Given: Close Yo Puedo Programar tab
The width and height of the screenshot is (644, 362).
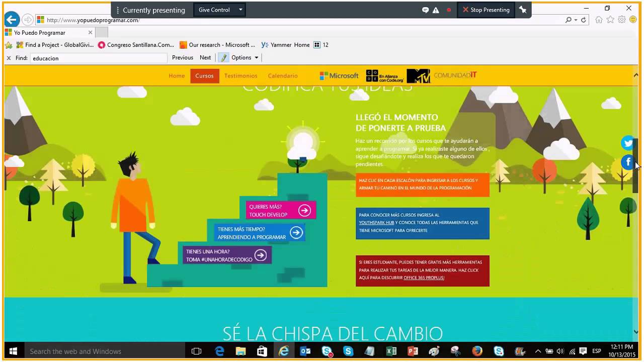Looking at the screenshot, I should (90, 33).
